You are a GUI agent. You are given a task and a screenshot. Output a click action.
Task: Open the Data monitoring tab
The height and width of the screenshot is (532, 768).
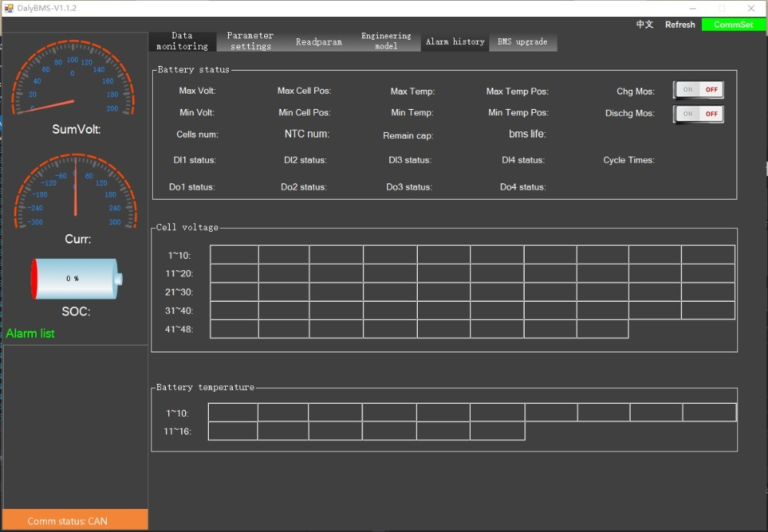tap(182, 41)
